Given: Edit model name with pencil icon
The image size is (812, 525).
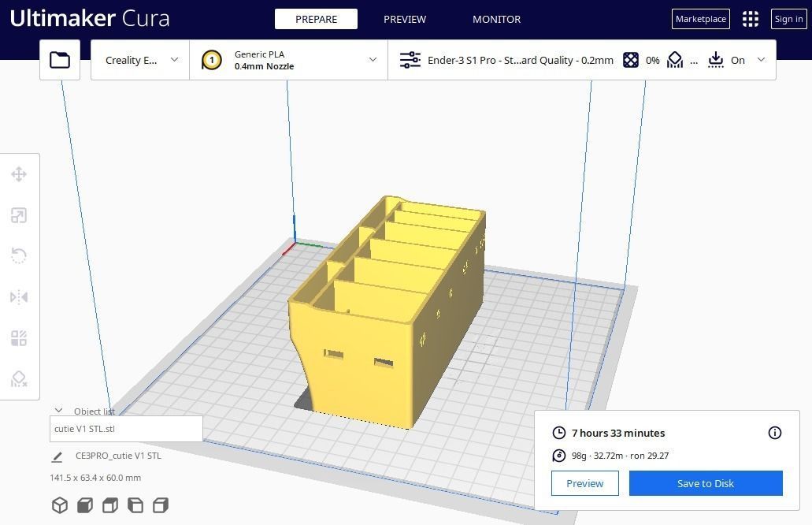Looking at the screenshot, I should point(57,456).
